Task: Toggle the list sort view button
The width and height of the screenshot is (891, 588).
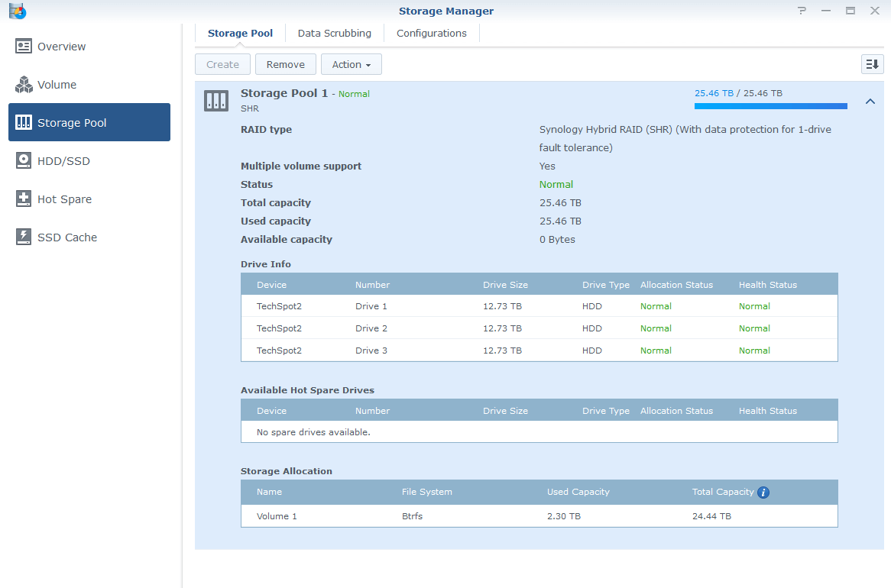Action: click(x=872, y=65)
